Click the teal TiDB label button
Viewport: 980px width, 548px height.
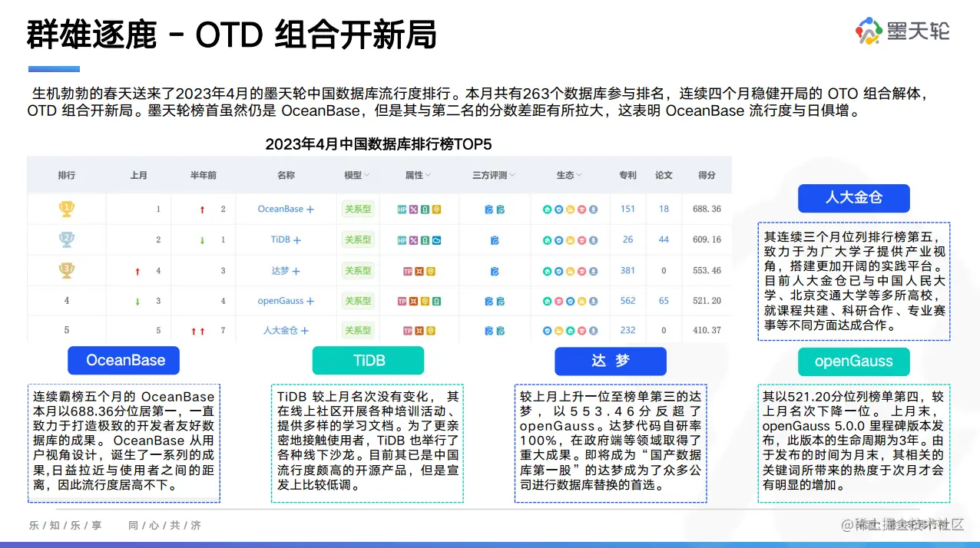coord(368,360)
